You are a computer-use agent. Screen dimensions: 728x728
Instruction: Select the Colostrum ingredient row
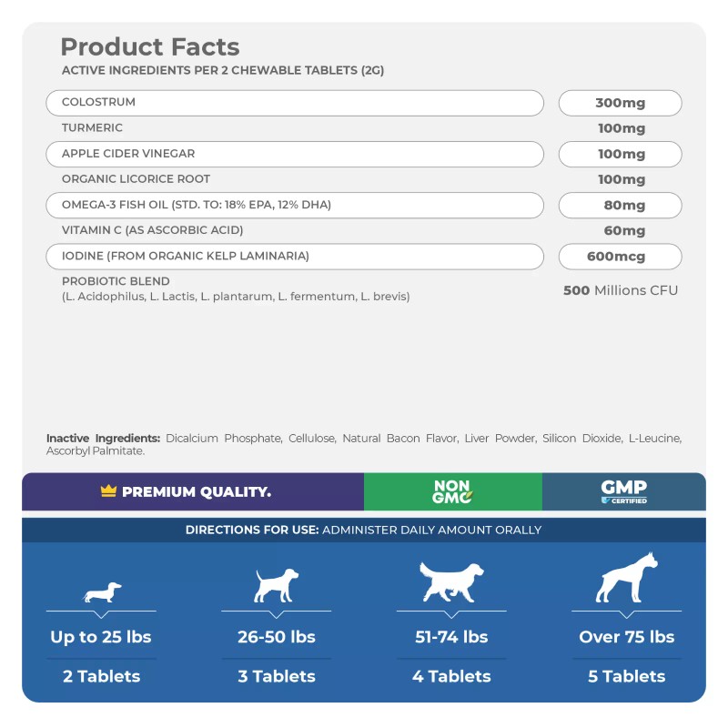294,103
